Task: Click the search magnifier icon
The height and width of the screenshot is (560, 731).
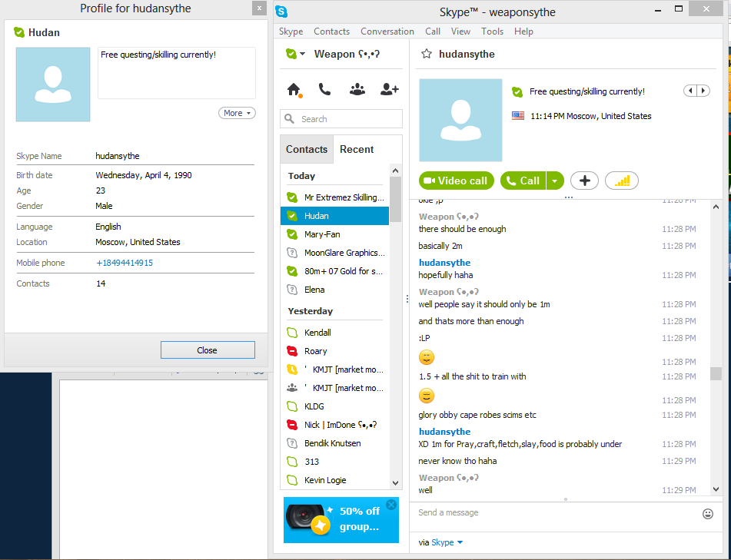Action: 290,119
